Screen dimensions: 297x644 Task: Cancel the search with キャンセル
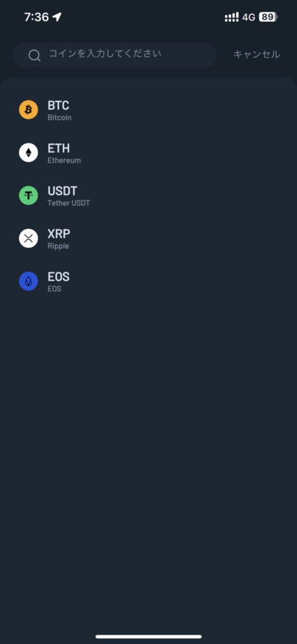click(x=257, y=54)
